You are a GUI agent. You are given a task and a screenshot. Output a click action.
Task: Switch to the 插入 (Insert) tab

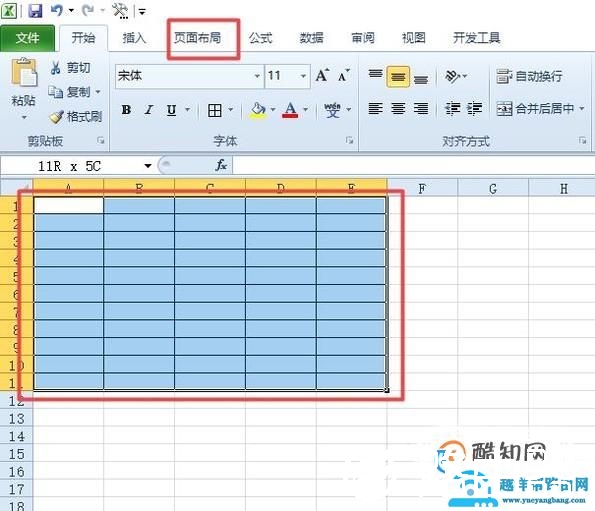134,38
